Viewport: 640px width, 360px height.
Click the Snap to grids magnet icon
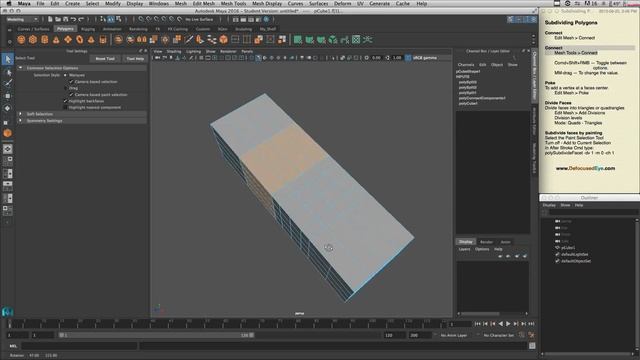pos(141,19)
